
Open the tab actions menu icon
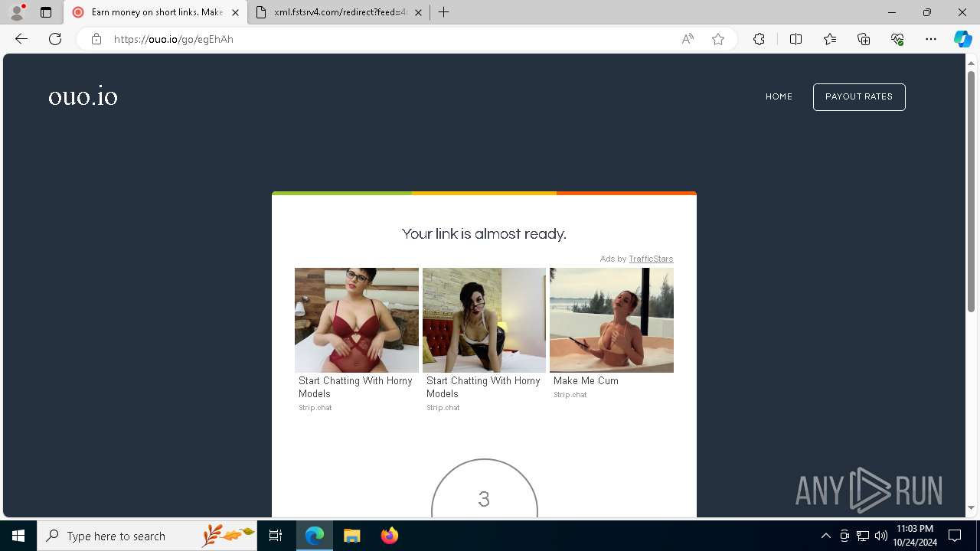point(46,12)
